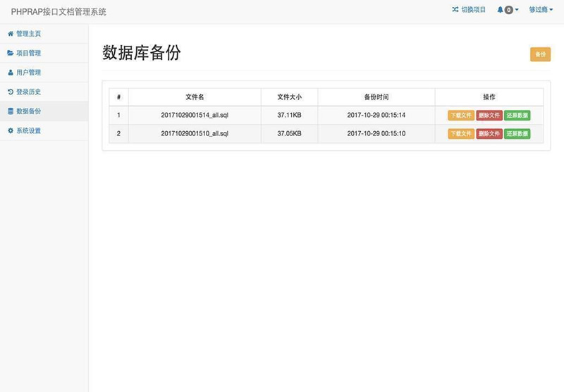The height and width of the screenshot is (392, 564).
Task: Click the shuffle icon for 切换项目
Action: 455,10
